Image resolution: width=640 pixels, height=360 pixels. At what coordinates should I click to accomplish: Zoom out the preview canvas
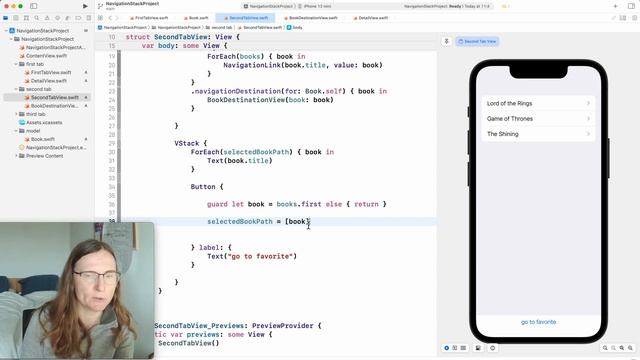point(605,348)
